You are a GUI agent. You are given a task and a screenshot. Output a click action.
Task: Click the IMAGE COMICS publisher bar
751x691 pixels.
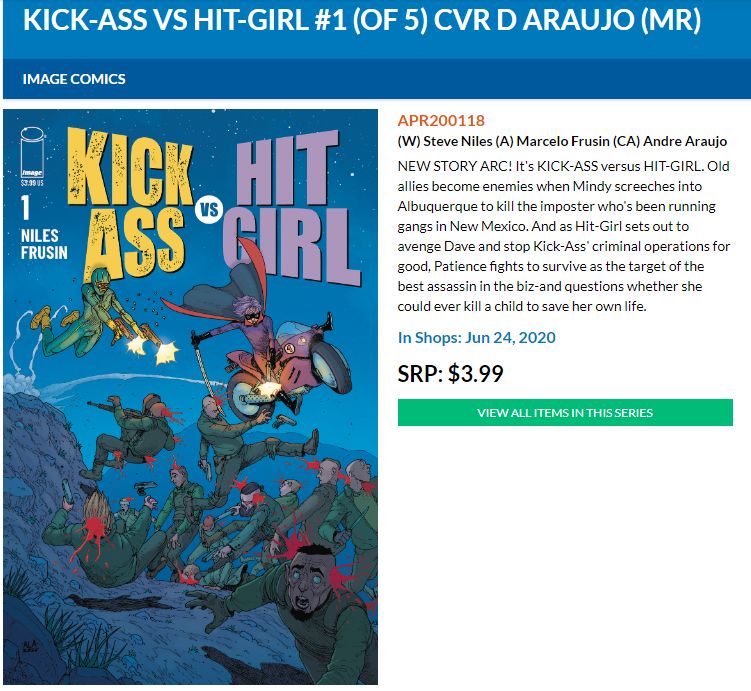coord(74,79)
